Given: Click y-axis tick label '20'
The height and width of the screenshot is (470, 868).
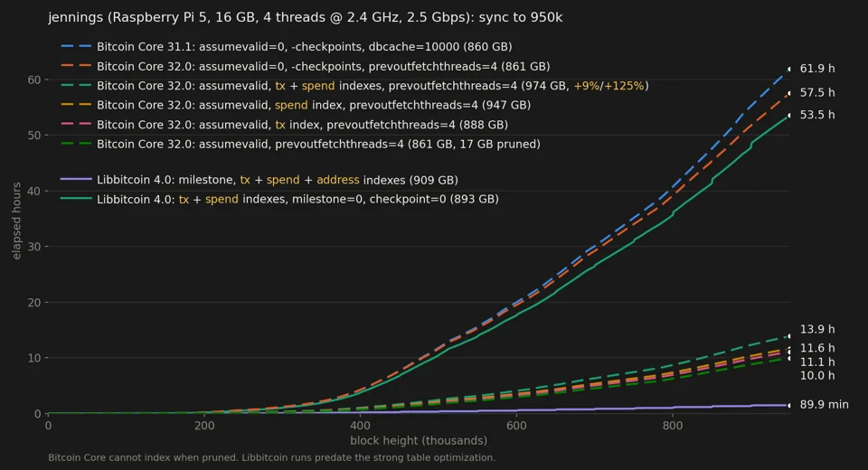Looking at the screenshot, I should (34, 303).
